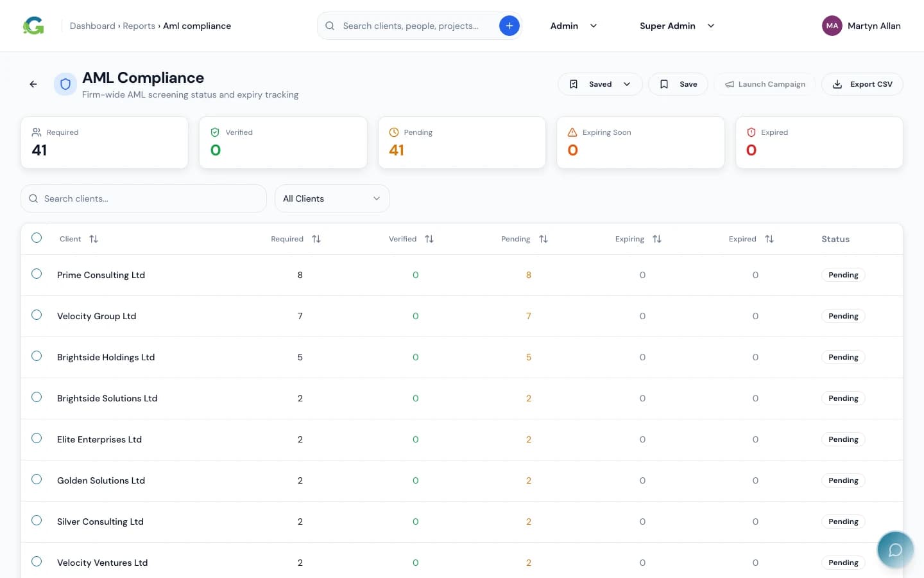Screen dimensions: 924x578
Task: Click the Expiring Soon summary card
Action: coord(640,143)
